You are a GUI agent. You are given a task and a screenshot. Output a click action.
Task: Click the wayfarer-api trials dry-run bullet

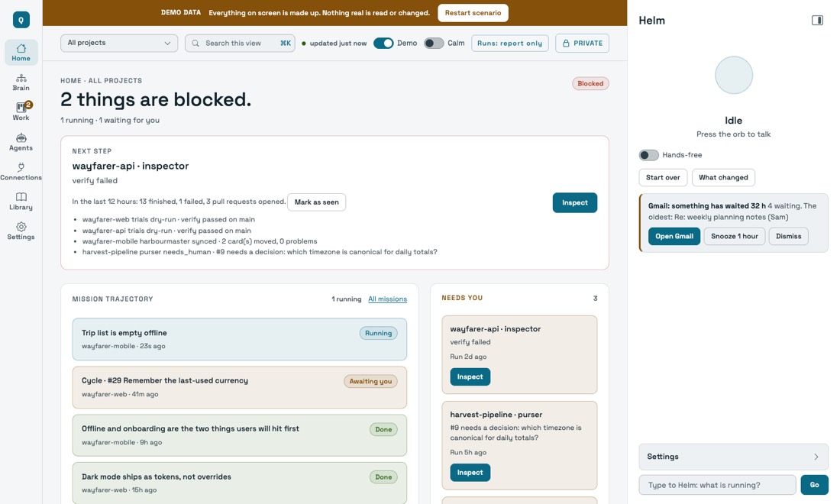[166, 231]
